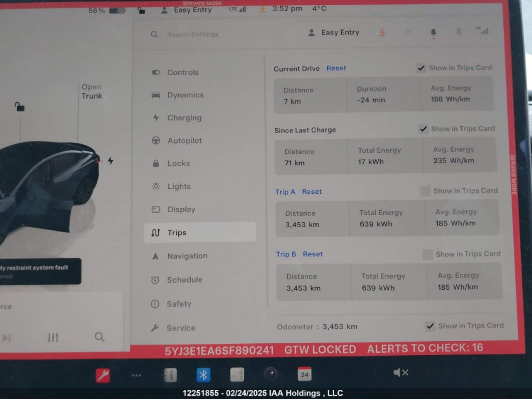Open the Calendar app showing 24
The height and width of the screenshot is (399, 532).
pyautogui.click(x=305, y=374)
